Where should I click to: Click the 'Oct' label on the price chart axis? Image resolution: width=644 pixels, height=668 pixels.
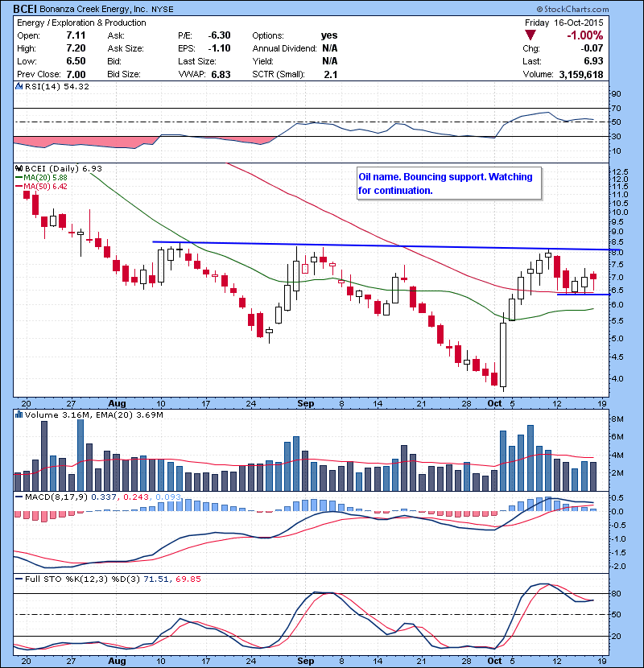pyautogui.click(x=494, y=403)
